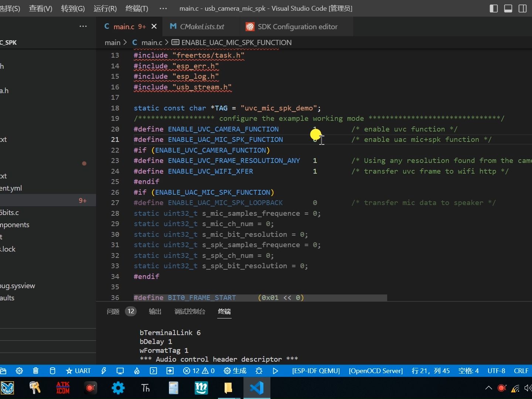The width and height of the screenshot is (532, 399).
Task: Open the 终端(T) menu
Action: [137, 8]
